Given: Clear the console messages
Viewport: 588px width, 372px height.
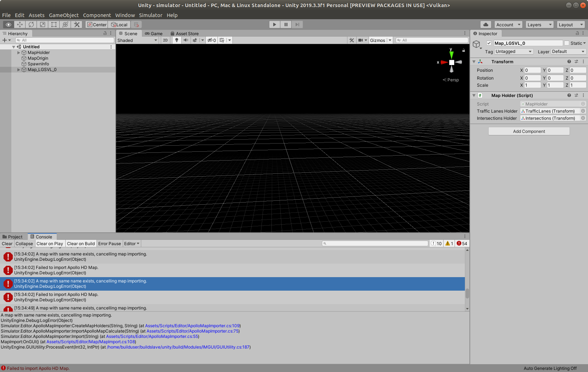Looking at the screenshot, I should (7, 243).
